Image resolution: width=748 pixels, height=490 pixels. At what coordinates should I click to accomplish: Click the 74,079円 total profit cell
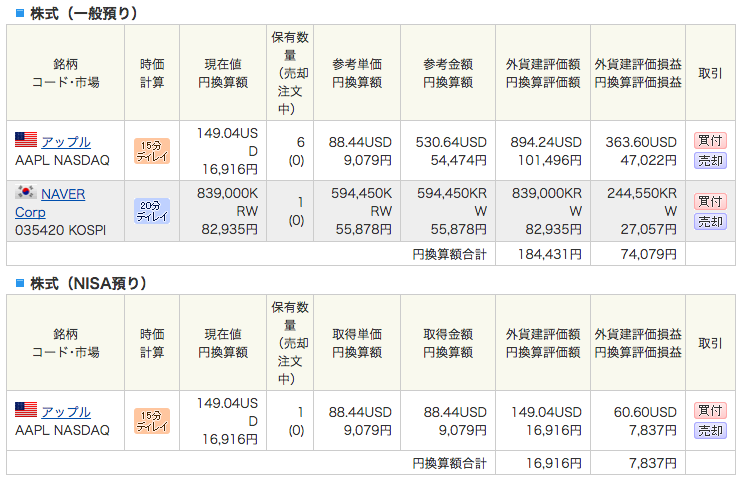tap(638, 254)
